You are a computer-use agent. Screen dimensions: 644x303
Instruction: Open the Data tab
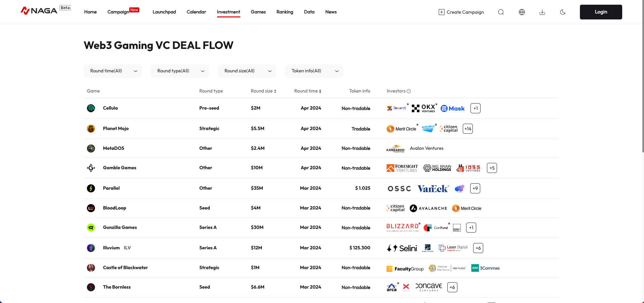pyautogui.click(x=309, y=12)
